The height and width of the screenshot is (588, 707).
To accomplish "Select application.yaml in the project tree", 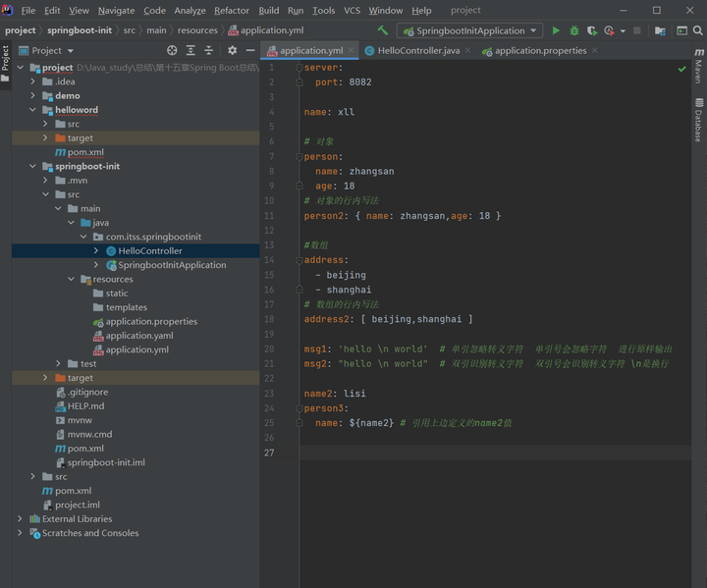I will (138, 336).
